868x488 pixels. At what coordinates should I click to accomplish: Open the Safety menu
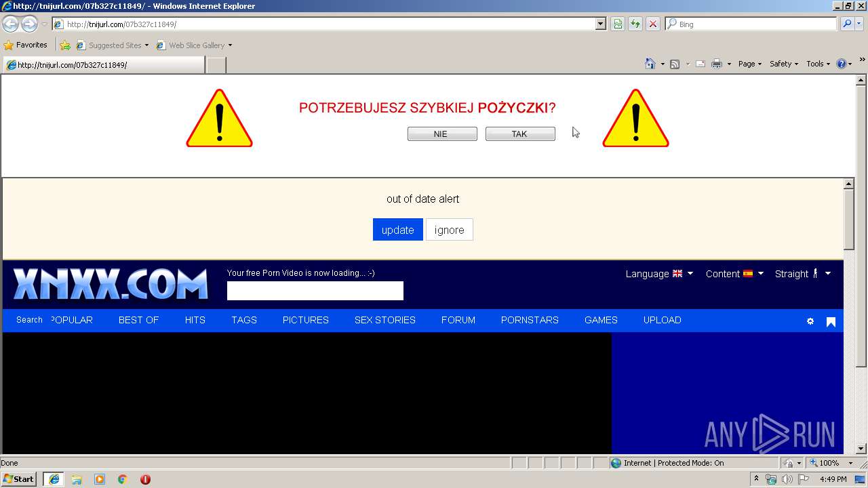click(783, 64)
